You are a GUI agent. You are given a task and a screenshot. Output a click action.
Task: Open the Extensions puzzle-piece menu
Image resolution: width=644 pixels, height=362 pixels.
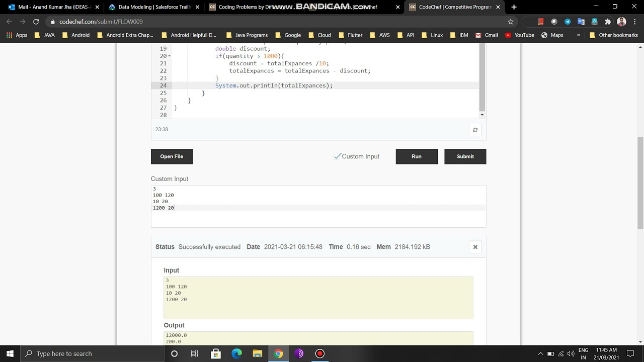(x=608, y=22)
